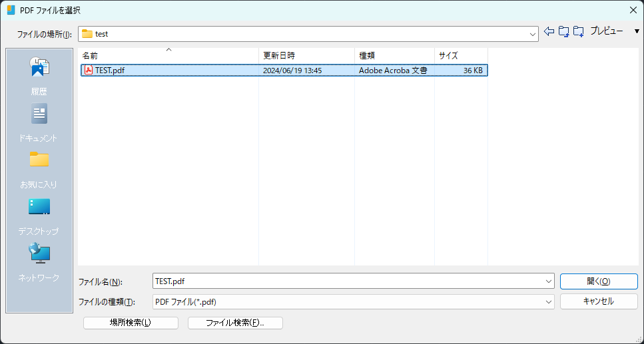Expand the ファイルの場所 location dropdown
Screen dimensions: 644x344
tap(533, 35)
